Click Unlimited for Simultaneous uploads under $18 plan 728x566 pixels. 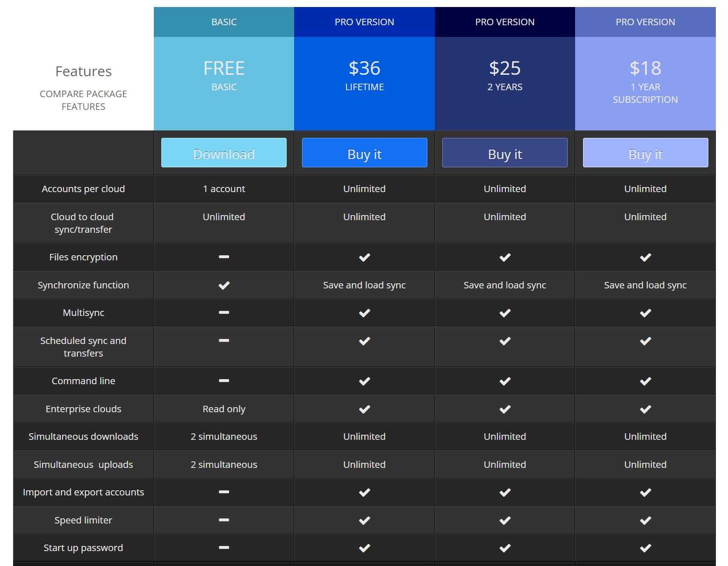coord(646,465)
